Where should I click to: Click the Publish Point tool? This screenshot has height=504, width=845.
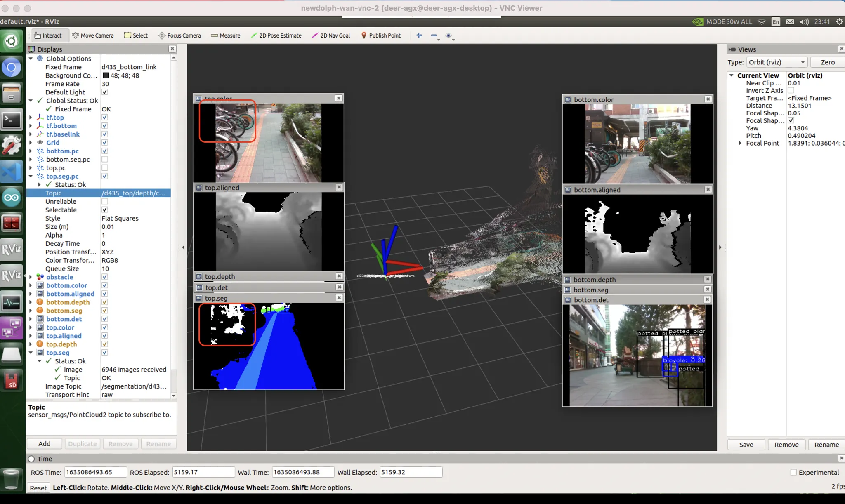(x=381, y=35)
